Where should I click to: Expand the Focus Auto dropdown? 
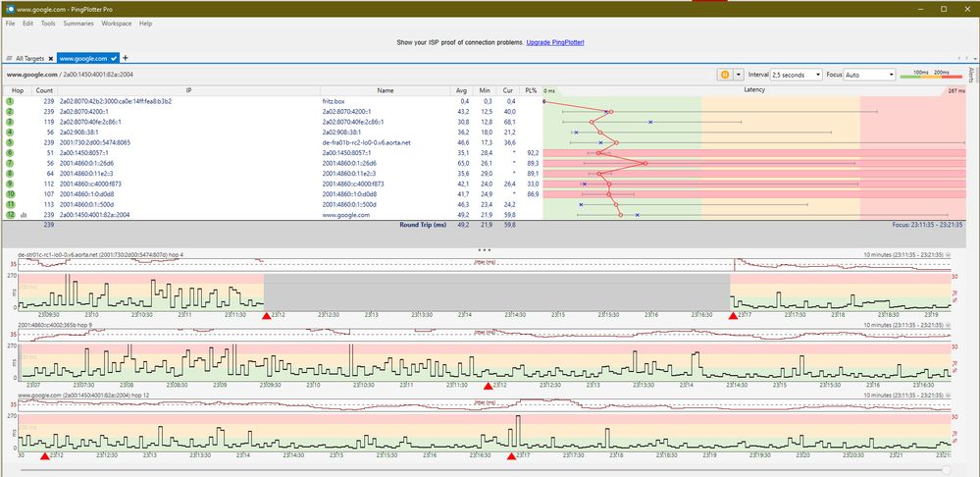click(869, 75)
